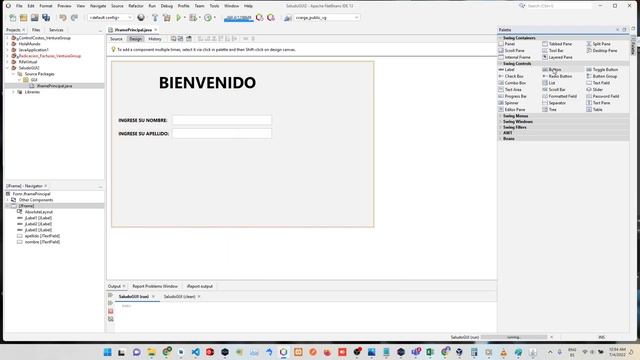The image size is (640, 360).
Task: Click the Save All toolbar icon
Action: 46,18
